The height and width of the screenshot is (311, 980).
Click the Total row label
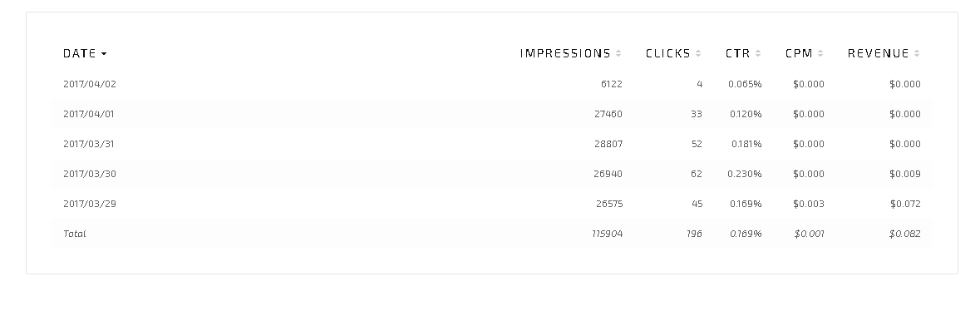(74, 234)
